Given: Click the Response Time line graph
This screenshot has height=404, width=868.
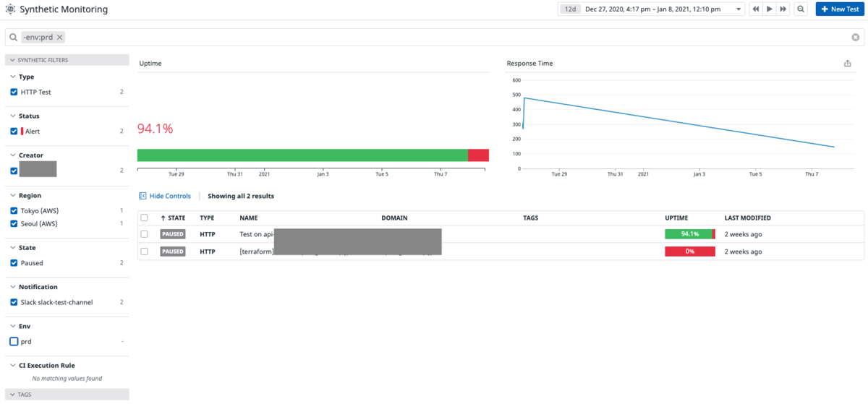Looking at the screenshot, I should tap(678, 123).
